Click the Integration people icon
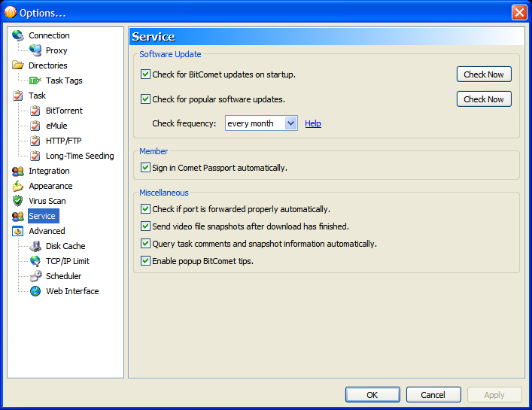 point(17,171)
